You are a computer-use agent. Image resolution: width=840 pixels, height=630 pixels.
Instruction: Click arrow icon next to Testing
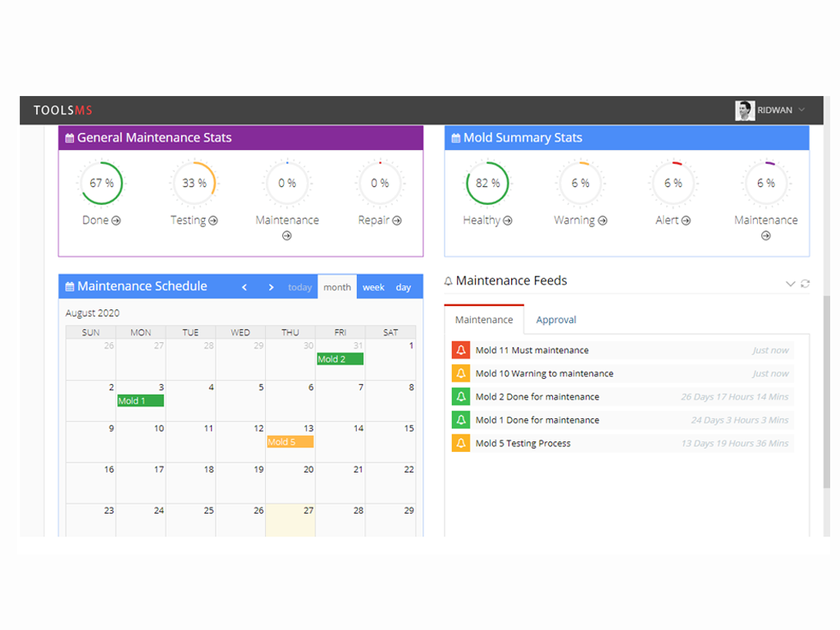213,221
